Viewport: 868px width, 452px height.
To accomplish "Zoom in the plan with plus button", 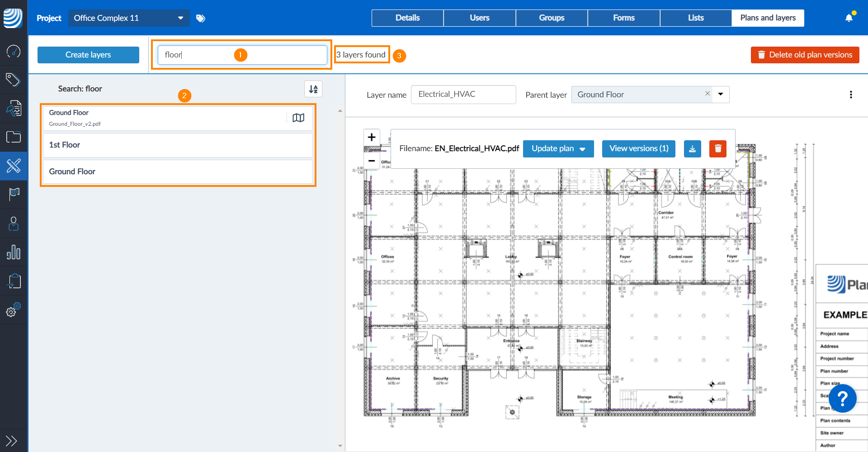I will click(372, 137).
